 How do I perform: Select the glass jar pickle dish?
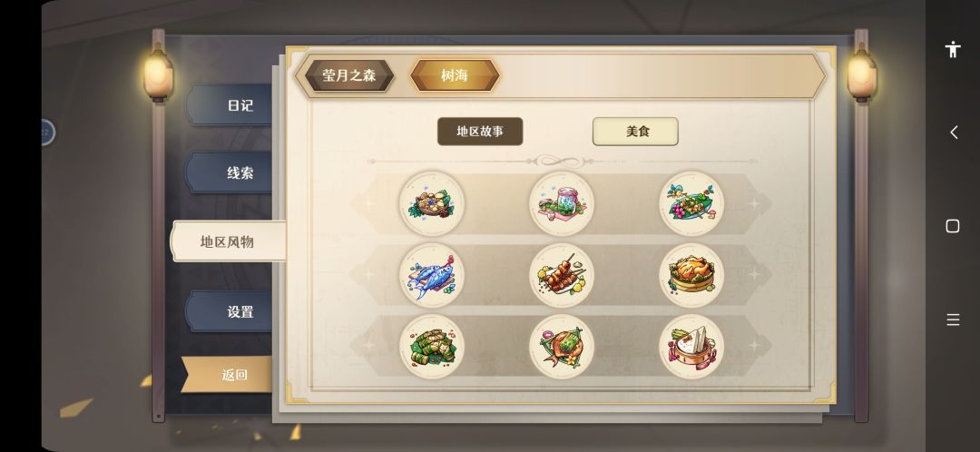(562, 204)
